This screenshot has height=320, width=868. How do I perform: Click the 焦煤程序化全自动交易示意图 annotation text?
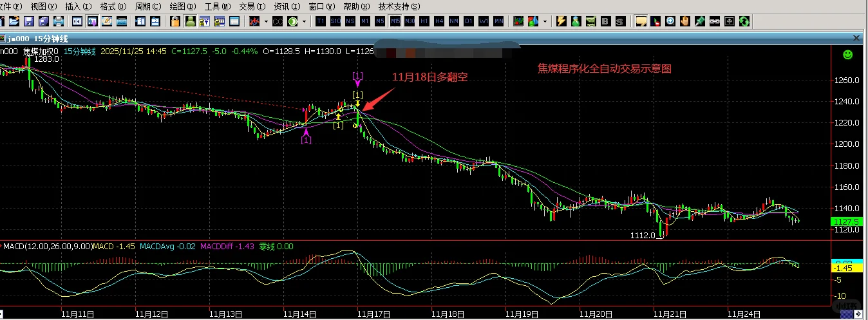point(605,68)
